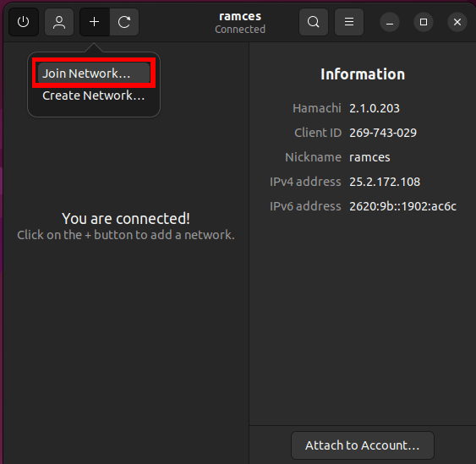The image size is (476, 464).
Task: Minimize the Haguichi window
Action: (390, 22)
